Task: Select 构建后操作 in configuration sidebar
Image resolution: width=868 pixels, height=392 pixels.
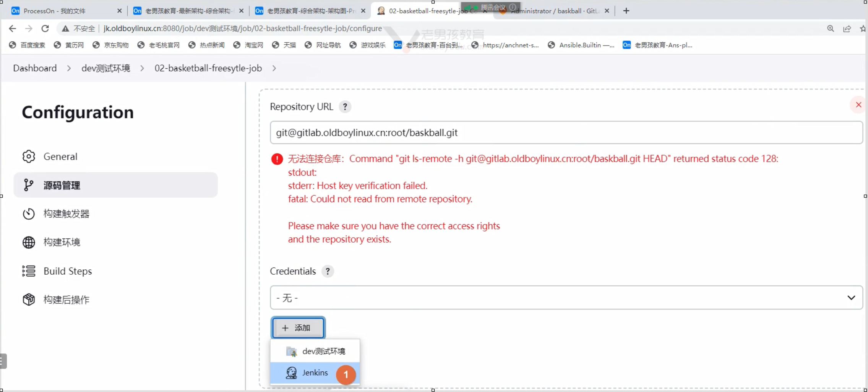Action: (x=115, y=300)
